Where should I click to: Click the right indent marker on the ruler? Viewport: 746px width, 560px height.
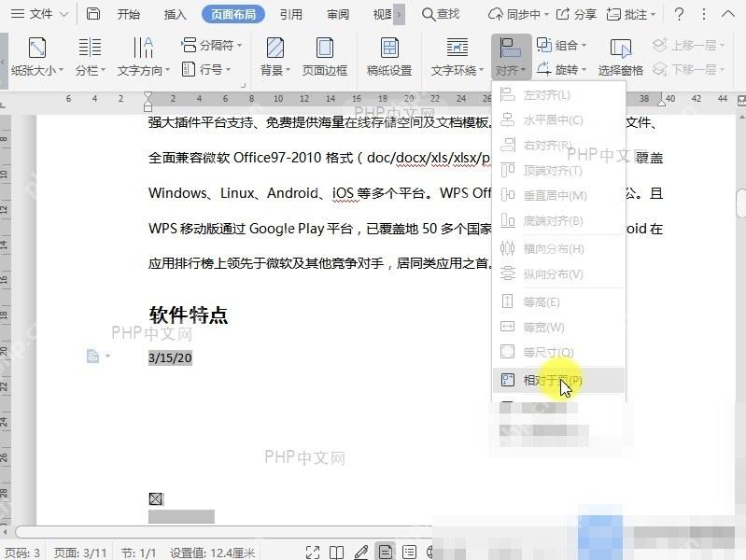click(662, 102)
